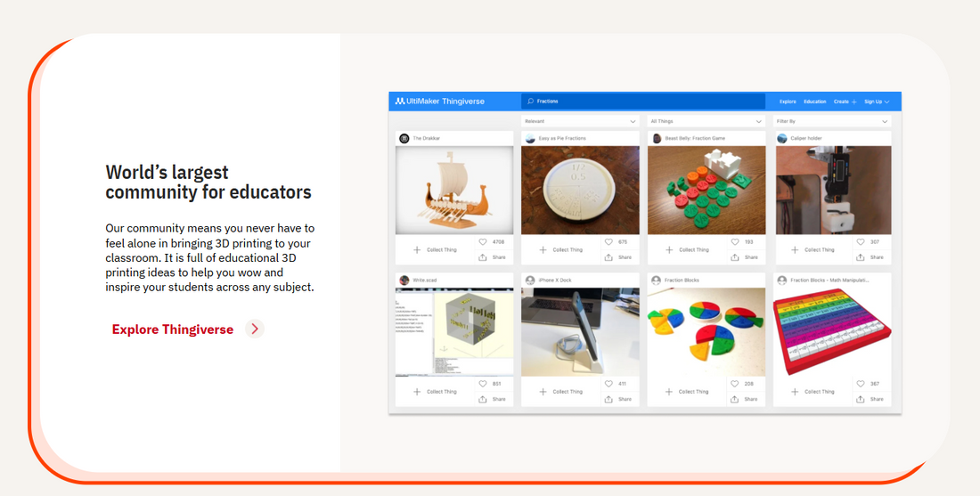Open Caliper holder thumbnail

pyautogui.click(x=834, y=190)
